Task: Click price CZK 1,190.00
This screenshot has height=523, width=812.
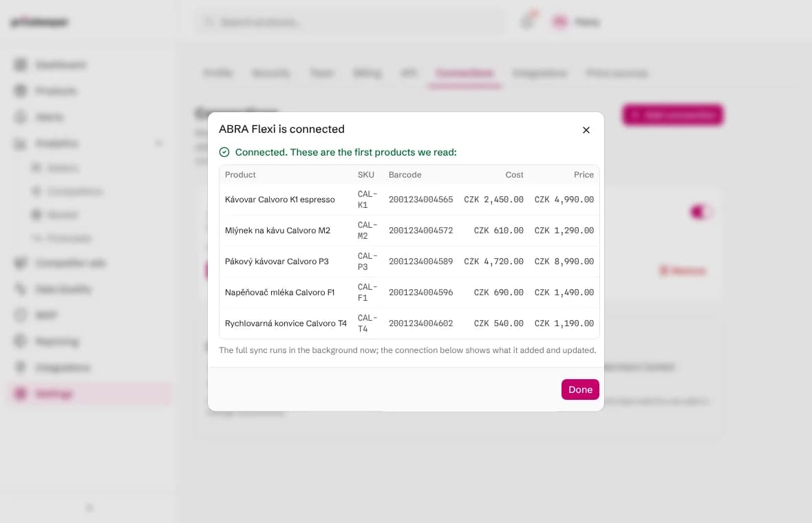Action: pos(564,323)
